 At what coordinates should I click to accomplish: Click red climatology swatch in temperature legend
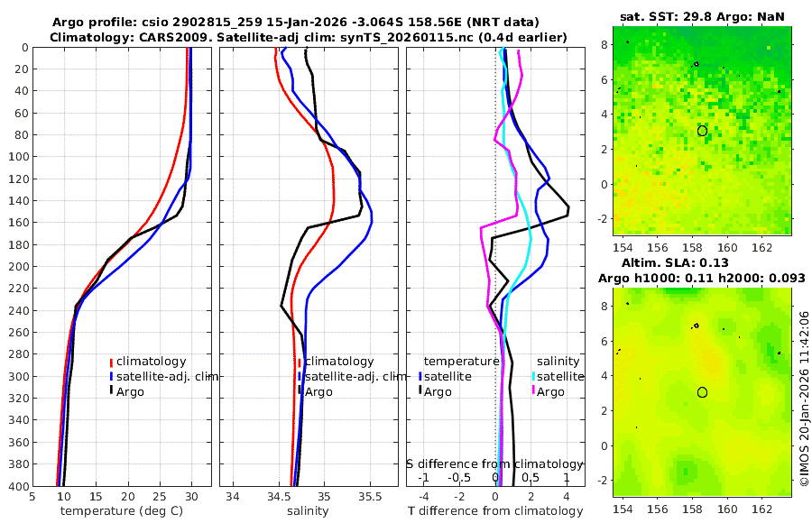coord(111,362)
